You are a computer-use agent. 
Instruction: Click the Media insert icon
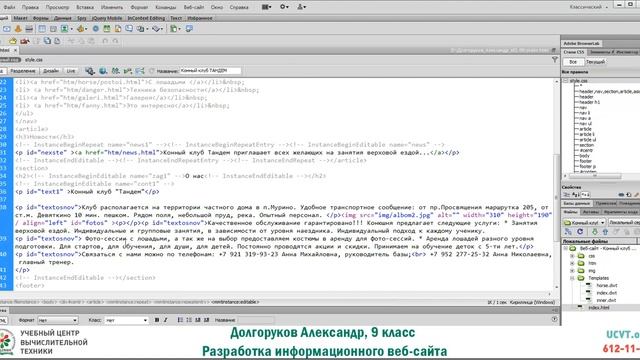point(81,29)
